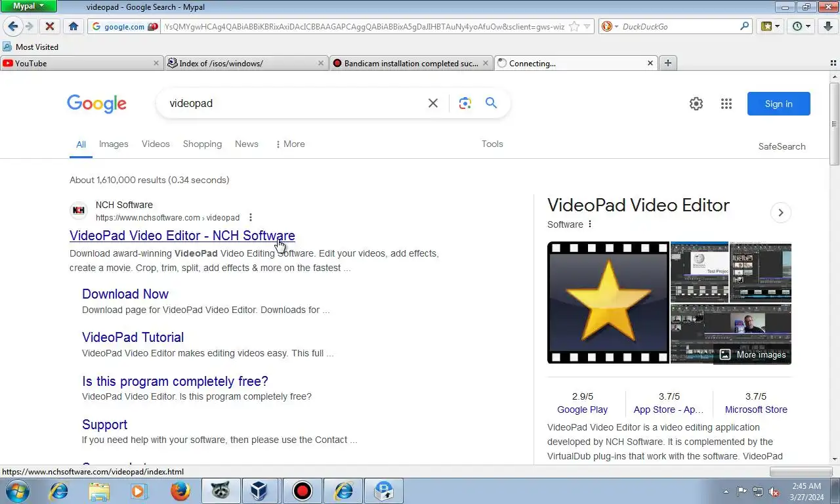The height and width of the screenshot is (504, 840).
Task: Open the Support sitelink
Action: 104,425
